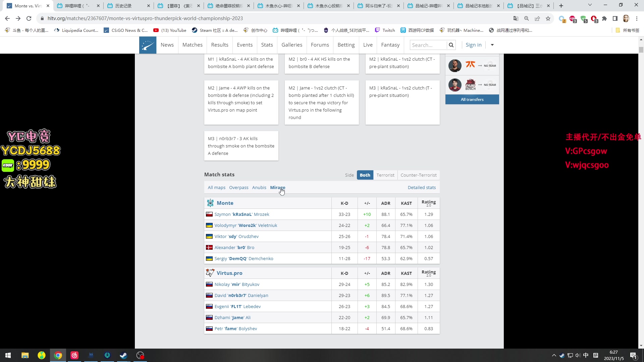
Task: Click the All transfers button
Action: coord(472,100)
